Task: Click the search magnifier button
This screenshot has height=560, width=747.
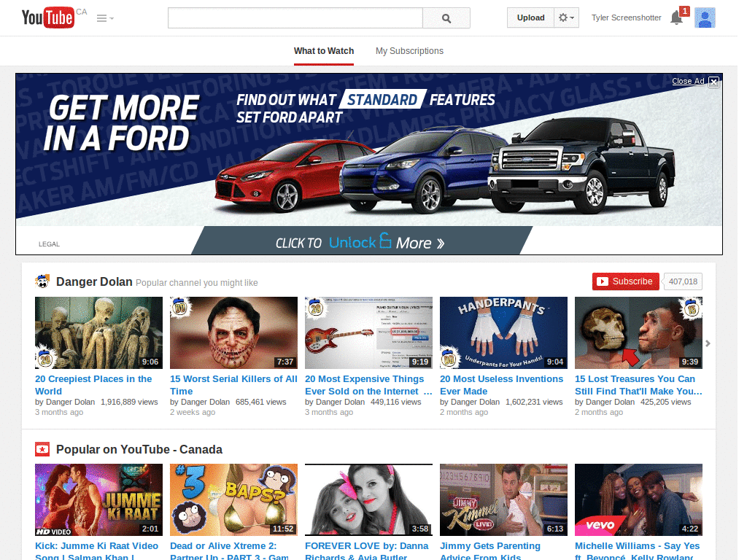Action: point(446,18)
